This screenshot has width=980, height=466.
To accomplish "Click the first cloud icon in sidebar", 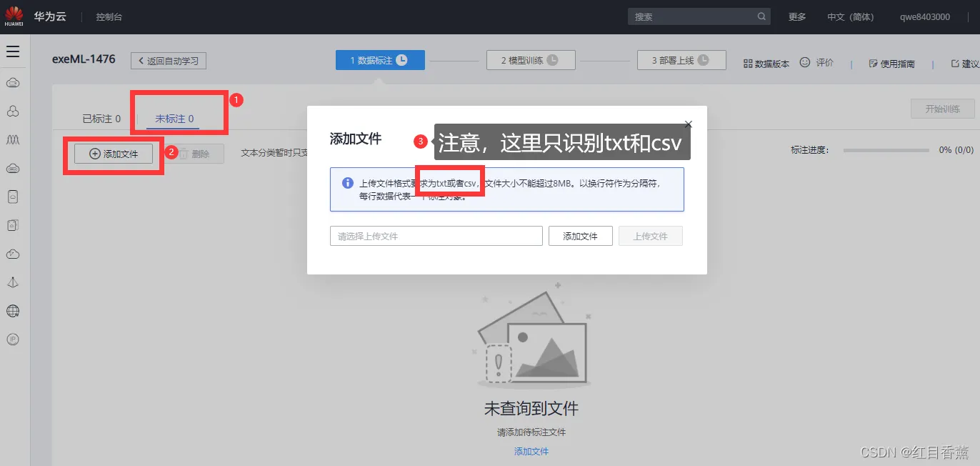I will [x=13, y=83].
